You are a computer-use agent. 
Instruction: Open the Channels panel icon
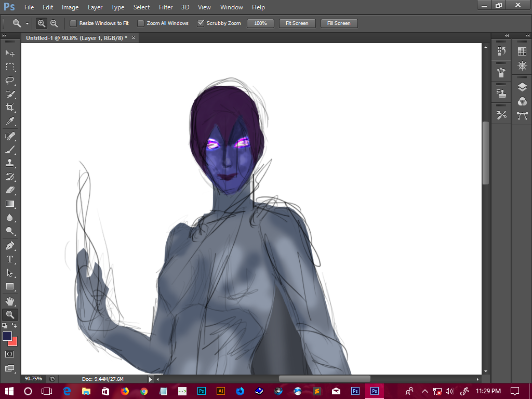(x=522, y=101)
